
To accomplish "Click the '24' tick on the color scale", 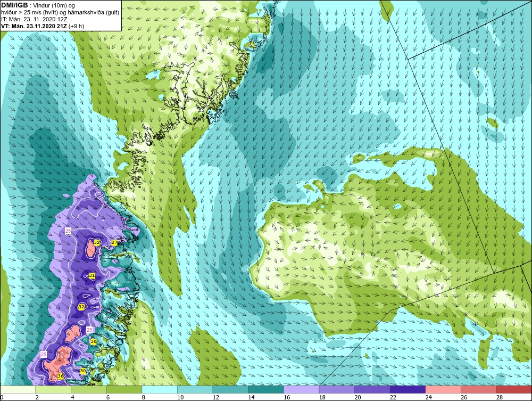I will click(428, 397).
